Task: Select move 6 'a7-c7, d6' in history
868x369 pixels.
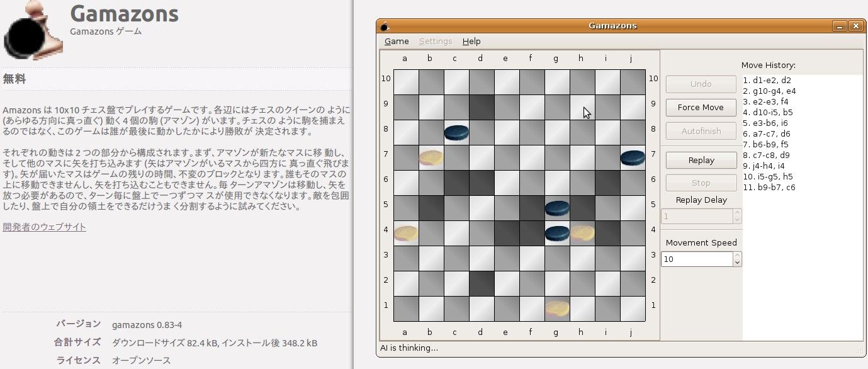Action: (x=767, y=133)
